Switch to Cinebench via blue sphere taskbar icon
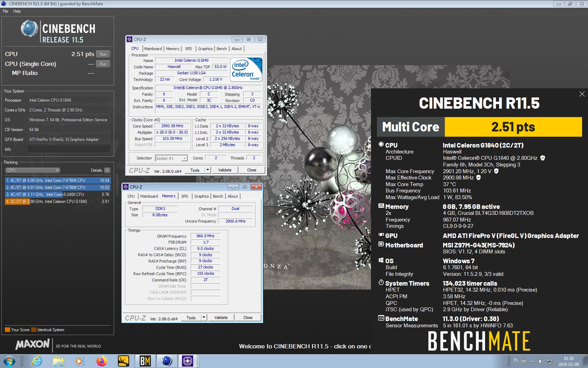The width and height of the screenshot is (588, 368). [167, 361]
